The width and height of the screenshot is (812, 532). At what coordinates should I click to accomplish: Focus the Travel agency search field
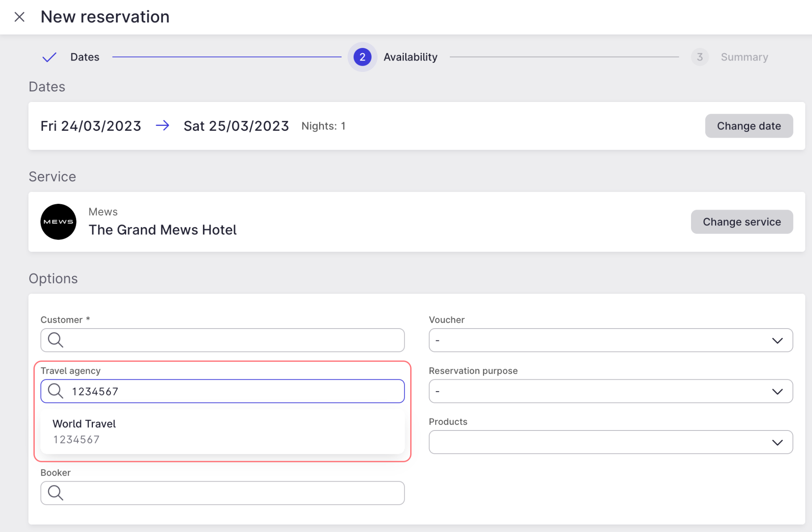222,391
